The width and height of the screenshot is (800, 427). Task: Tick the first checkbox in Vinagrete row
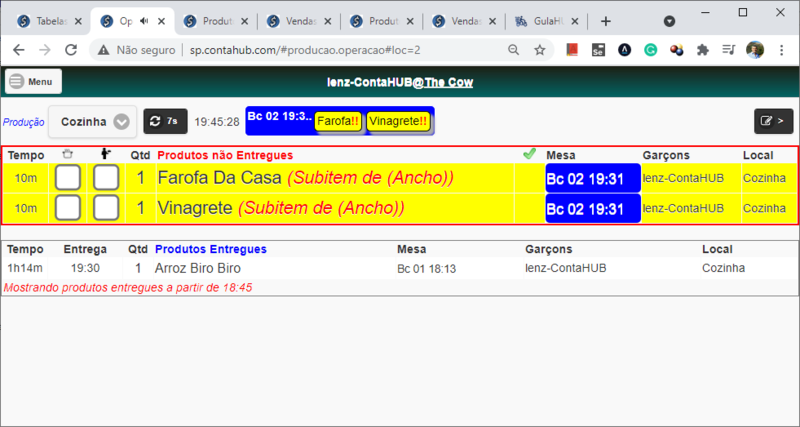pos(67,208)
